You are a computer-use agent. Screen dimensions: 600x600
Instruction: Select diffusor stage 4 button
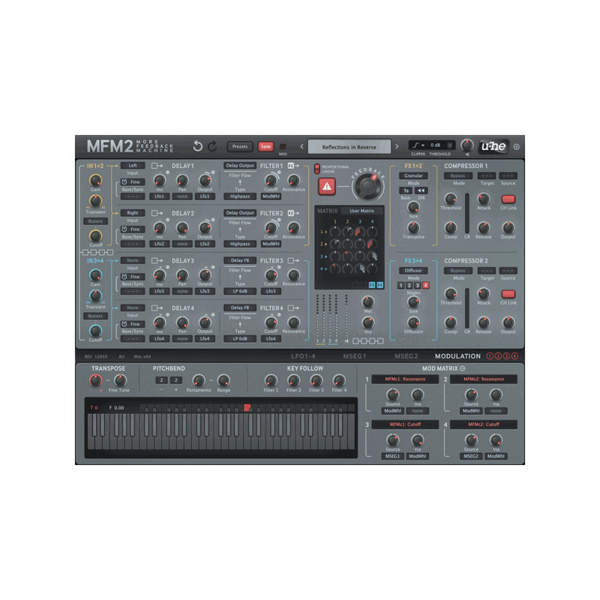point(426,285)
